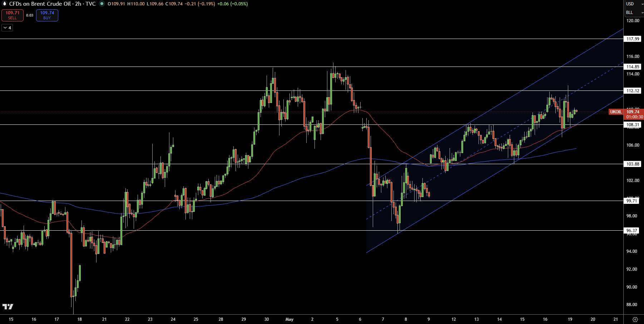
Task: Click the chart title CFDs on Brent Crude Oil
Action: coord(40,4)
